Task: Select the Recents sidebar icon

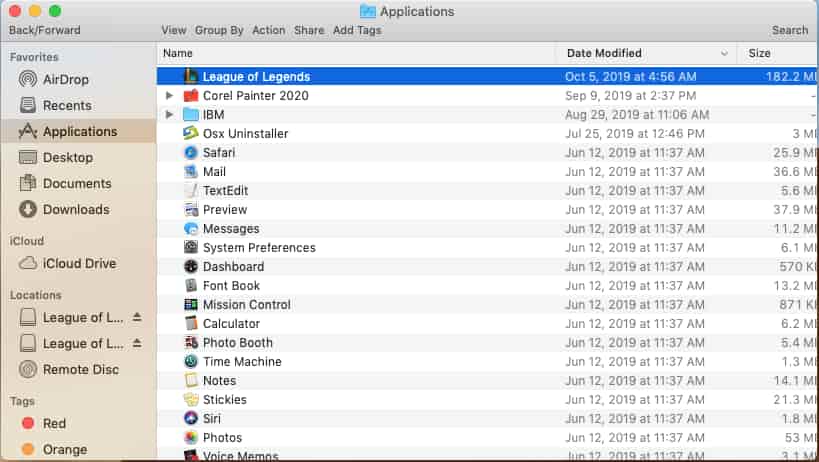Action: point(28,105)
